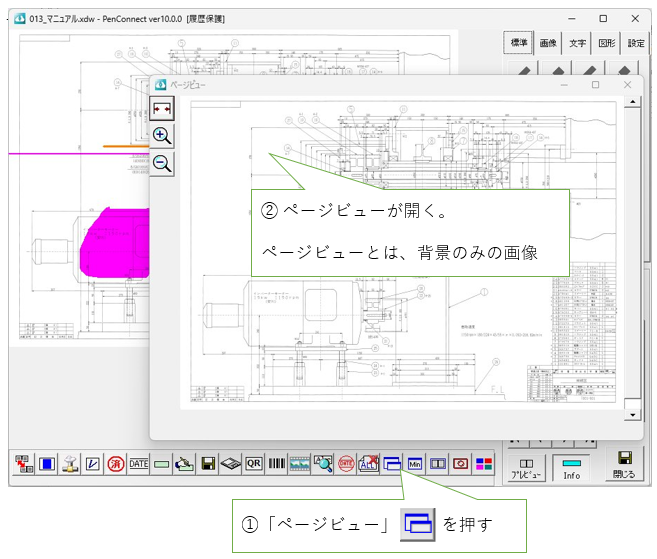The height and width of the screenshot is (559, 657).
Task: Zoom in using the magnifier plus icon
Action: pos(162,136)
